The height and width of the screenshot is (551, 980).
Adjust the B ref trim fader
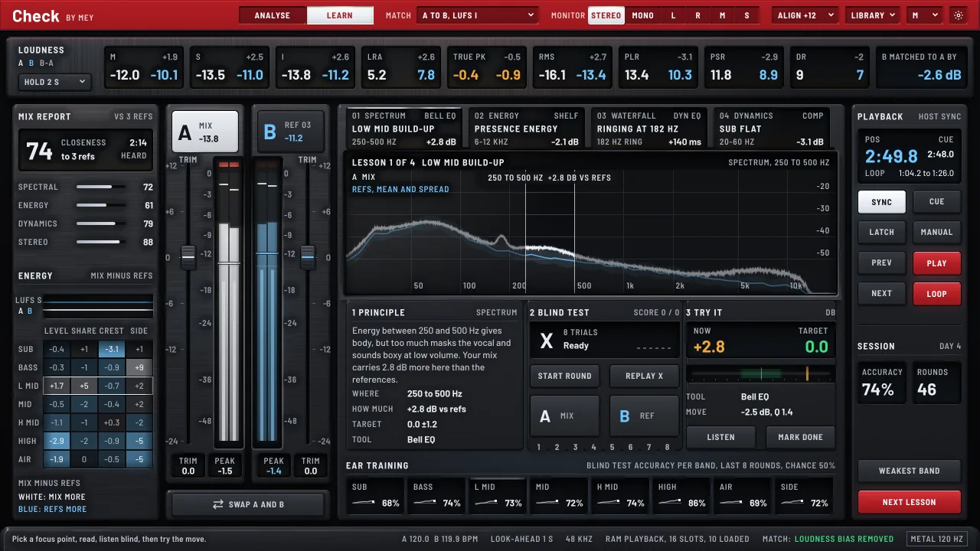tap(308, 257)
